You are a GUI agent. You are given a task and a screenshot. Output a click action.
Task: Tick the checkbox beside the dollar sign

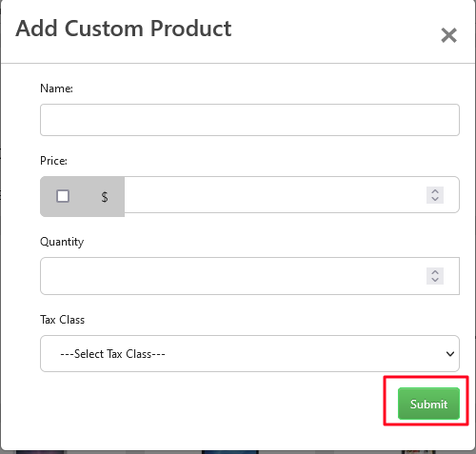(x=63, y=196)
